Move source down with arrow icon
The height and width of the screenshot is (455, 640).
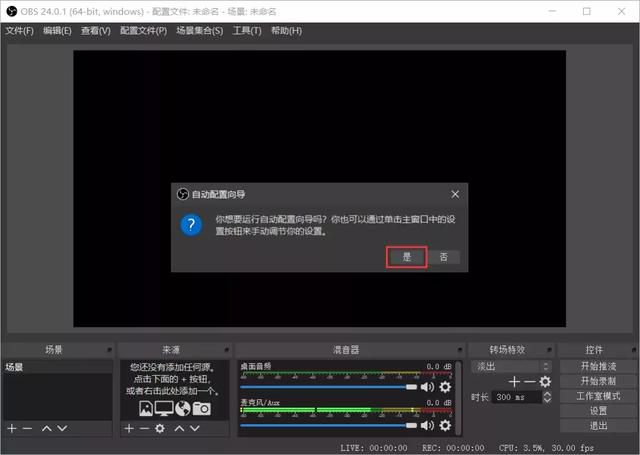click(195, 428)
